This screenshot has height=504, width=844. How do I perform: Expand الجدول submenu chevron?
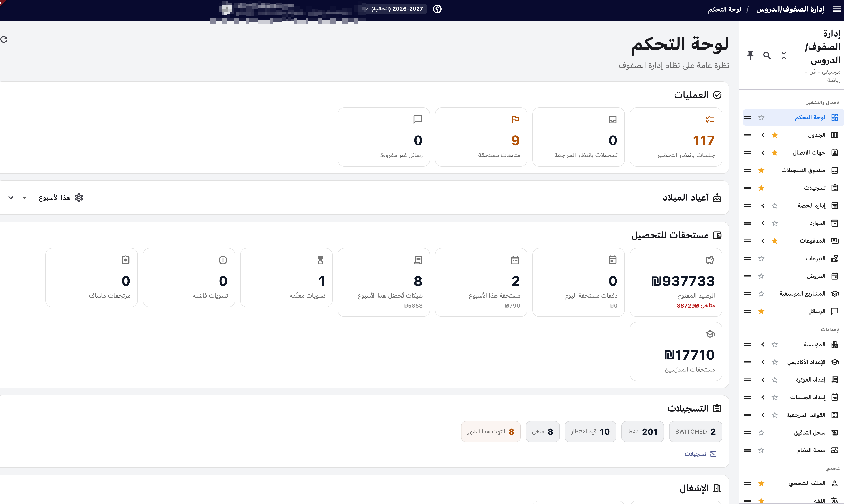pos(763,135)
